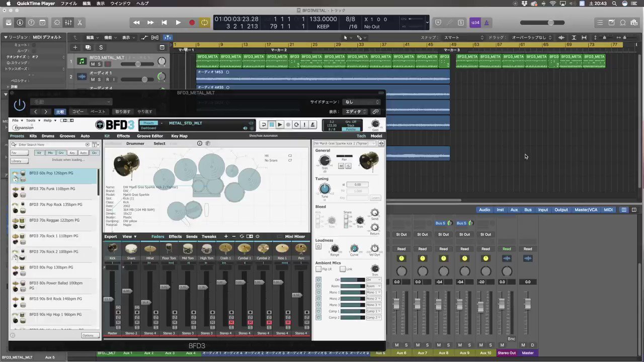Viewport: 644px width, 362px height.
Task: Click the 比較 compare button
Action: click(60, 112)
